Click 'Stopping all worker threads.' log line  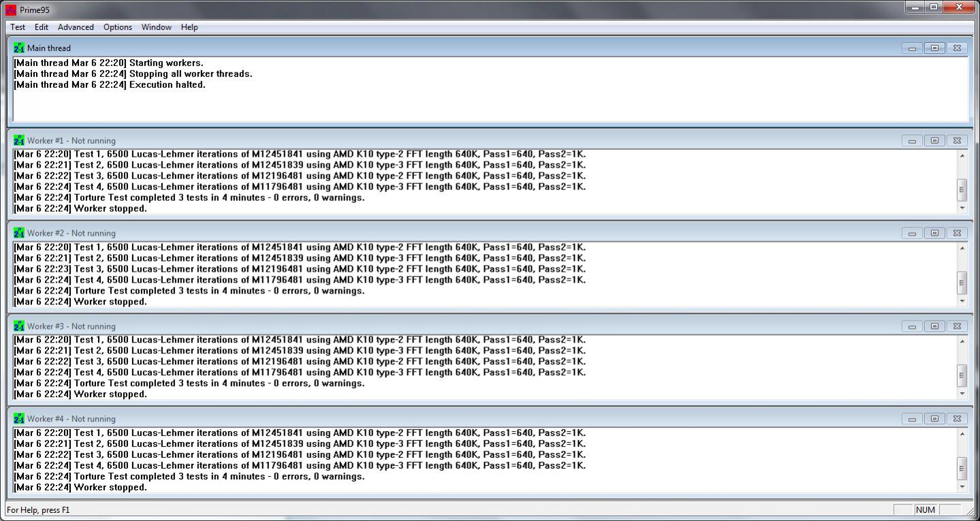133,74
